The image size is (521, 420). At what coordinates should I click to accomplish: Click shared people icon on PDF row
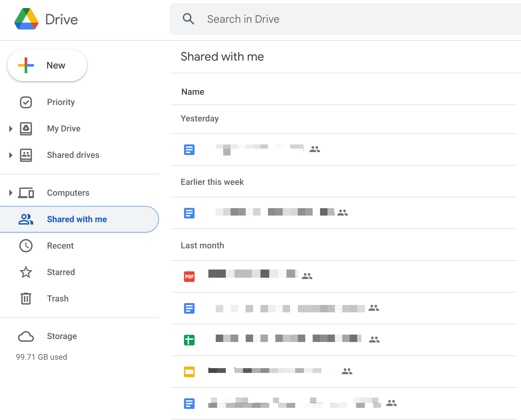coord(307,276)
